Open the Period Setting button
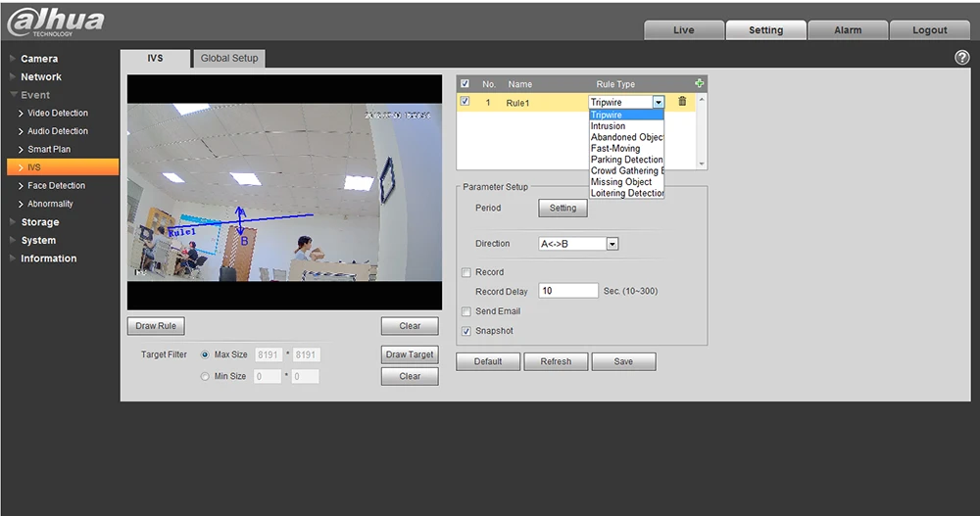This screenshot has width=980, height=516. tap(563, 208)
